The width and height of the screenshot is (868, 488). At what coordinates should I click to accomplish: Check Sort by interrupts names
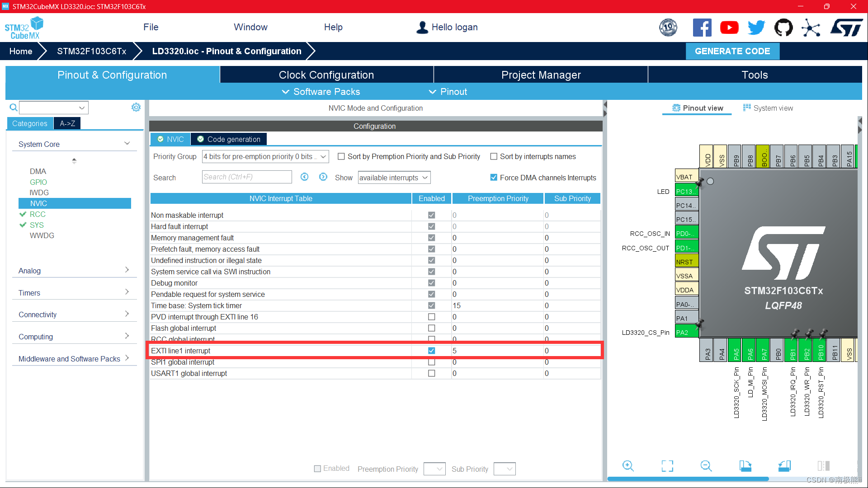click(494, 156)
